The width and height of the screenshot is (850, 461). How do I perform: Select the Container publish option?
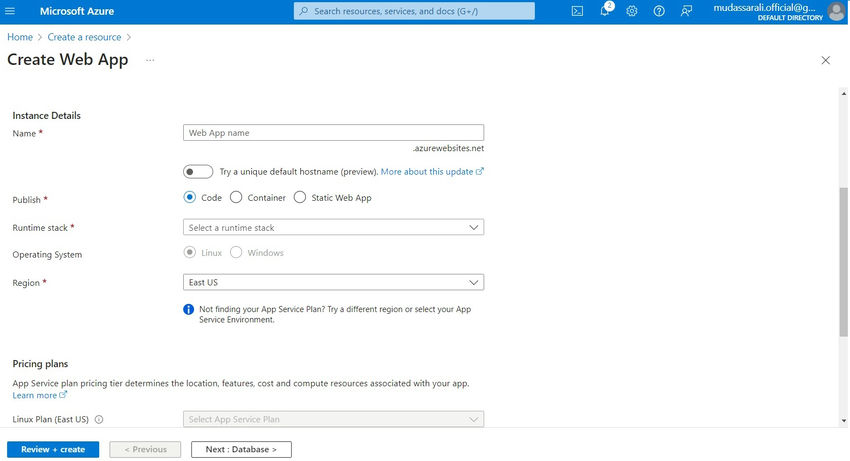(236, 198)
